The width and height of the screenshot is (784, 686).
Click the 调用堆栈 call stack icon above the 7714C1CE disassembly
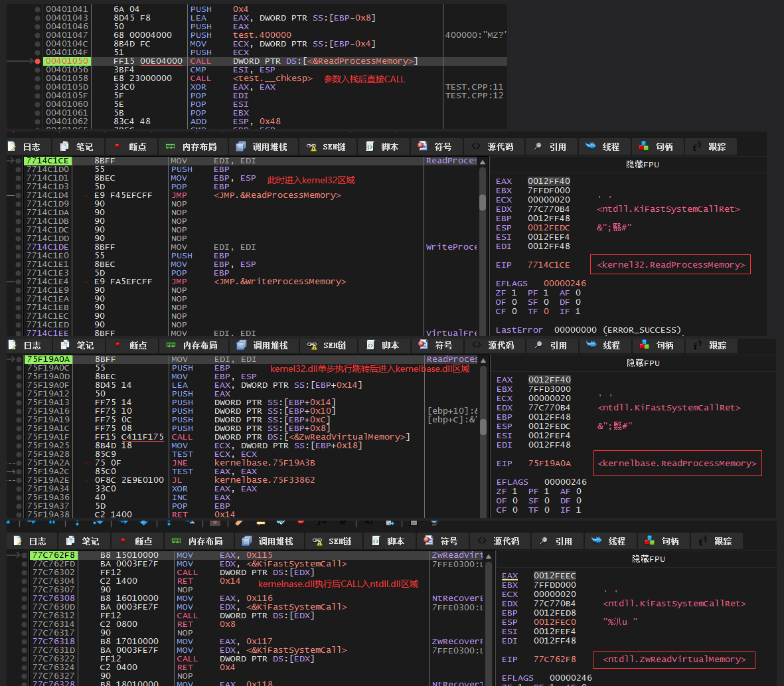pyautogui.click(x=240, y=147)
